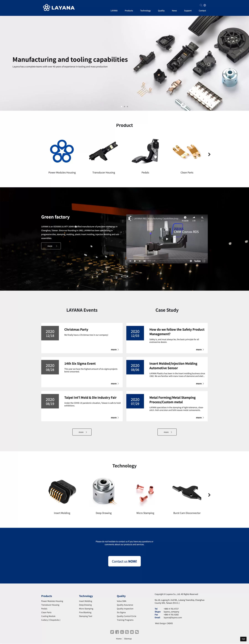Screen dimensions: 249x644
Task: Click the Sitemap link in the footer
Action: coord(128,638)
